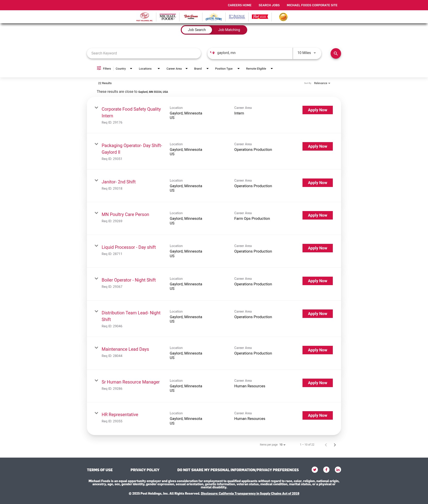428x504 pixels.
Task: Open Sr Human Resource Manager job title
Action: pyautogui.click(x=131, y=382)
